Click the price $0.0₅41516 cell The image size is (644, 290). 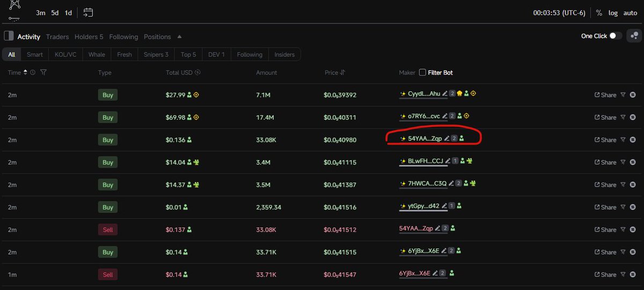pos(340,207)
